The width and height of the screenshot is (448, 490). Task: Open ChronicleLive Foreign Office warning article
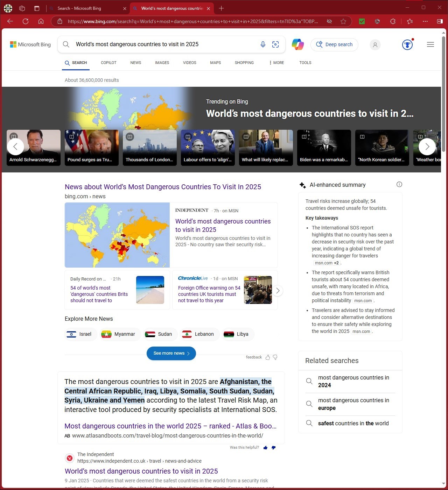click(x=209, y=294)
